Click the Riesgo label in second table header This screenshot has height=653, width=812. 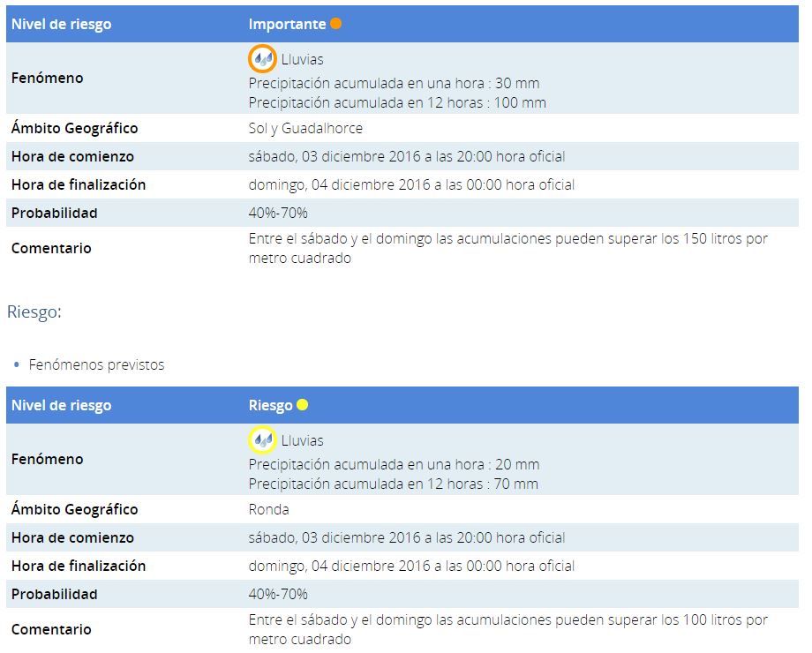pyautogui.click(x=270, y=405)
